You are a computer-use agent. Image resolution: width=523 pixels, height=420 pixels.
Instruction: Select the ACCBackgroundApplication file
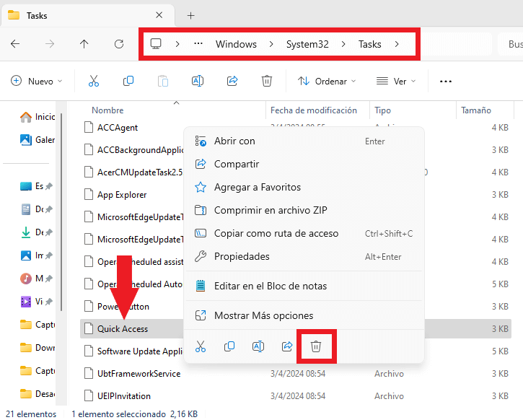(133, 150)
